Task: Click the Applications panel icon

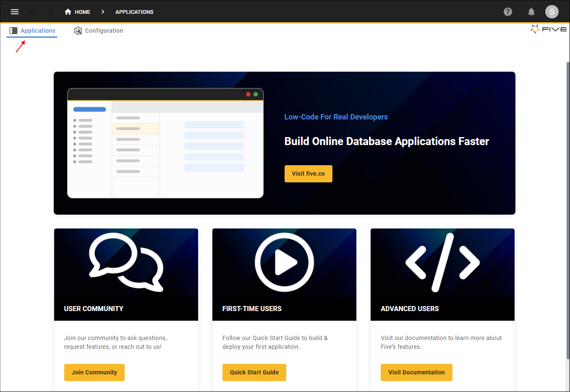Action: coord(13,31)
